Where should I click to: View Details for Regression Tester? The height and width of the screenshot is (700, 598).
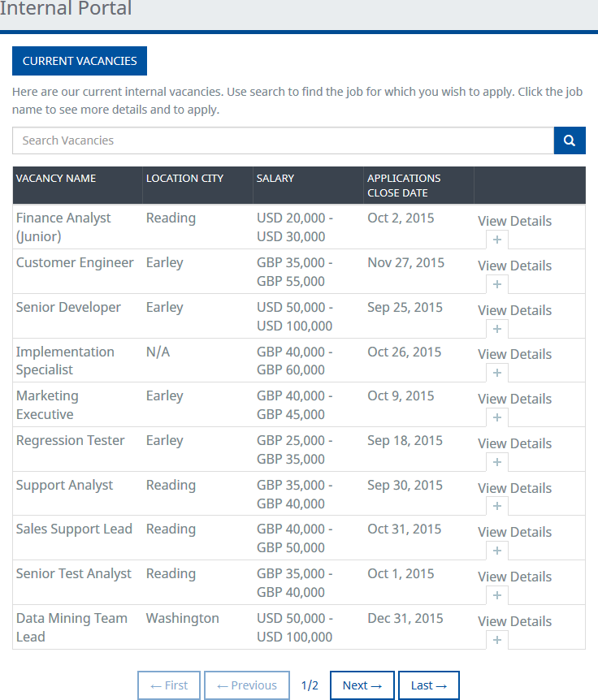point(514,443)
